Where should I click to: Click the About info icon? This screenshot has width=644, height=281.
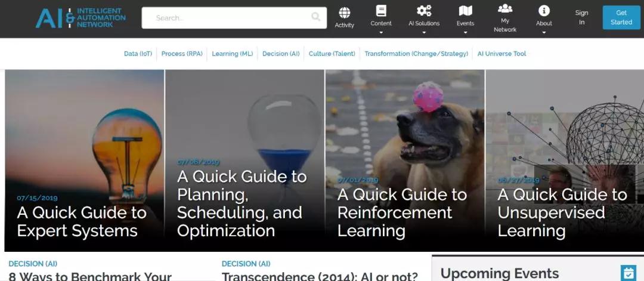[544, 11]
